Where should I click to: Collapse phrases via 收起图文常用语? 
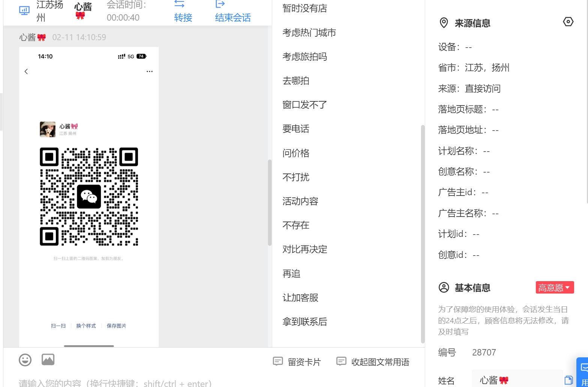coord(373,362)
